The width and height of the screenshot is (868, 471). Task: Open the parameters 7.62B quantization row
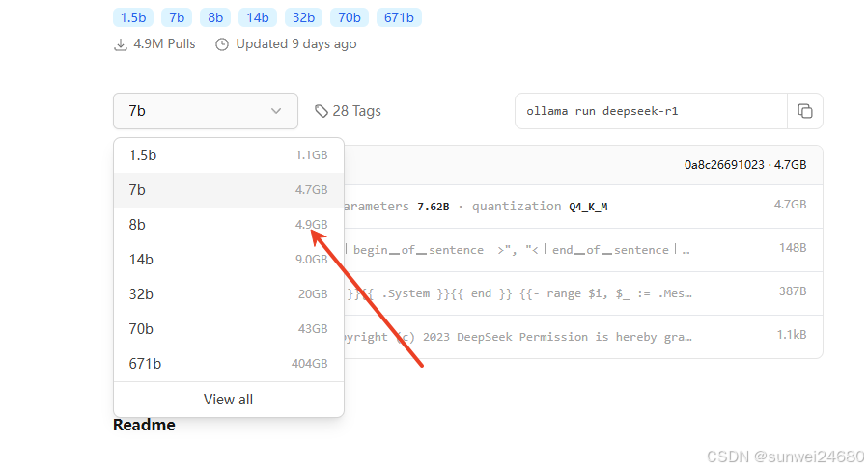[x=583, y=207]
